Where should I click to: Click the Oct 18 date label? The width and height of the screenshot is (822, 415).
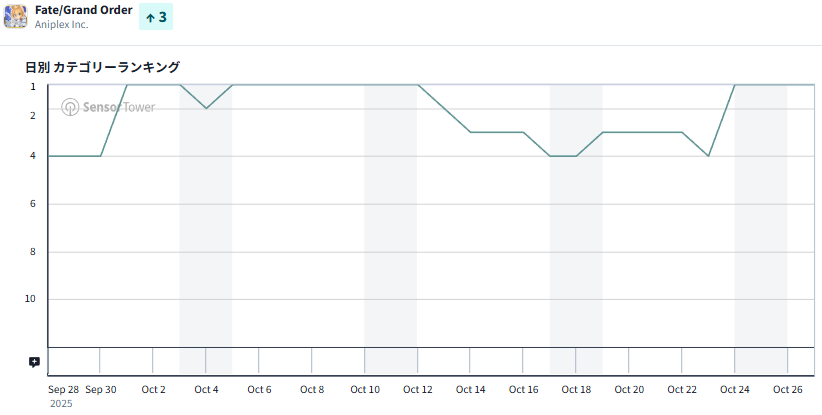576,390
